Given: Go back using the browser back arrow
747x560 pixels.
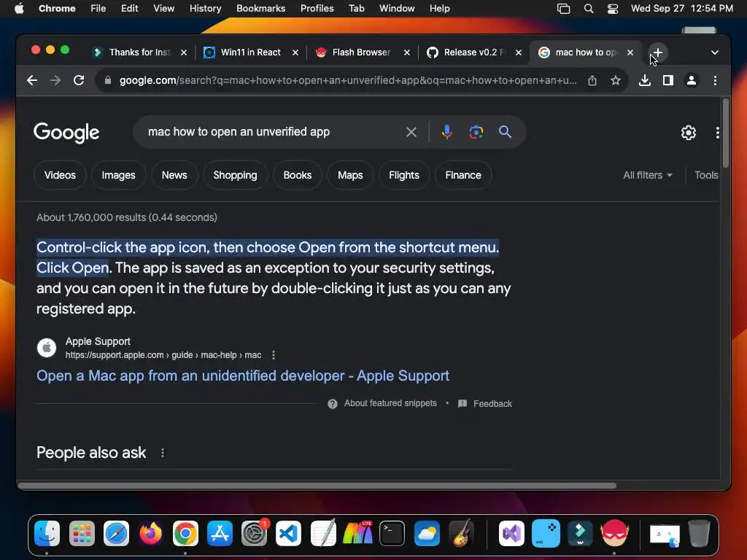Looking at the screenshot, I should pyautogui.click(x=32, y=80).
